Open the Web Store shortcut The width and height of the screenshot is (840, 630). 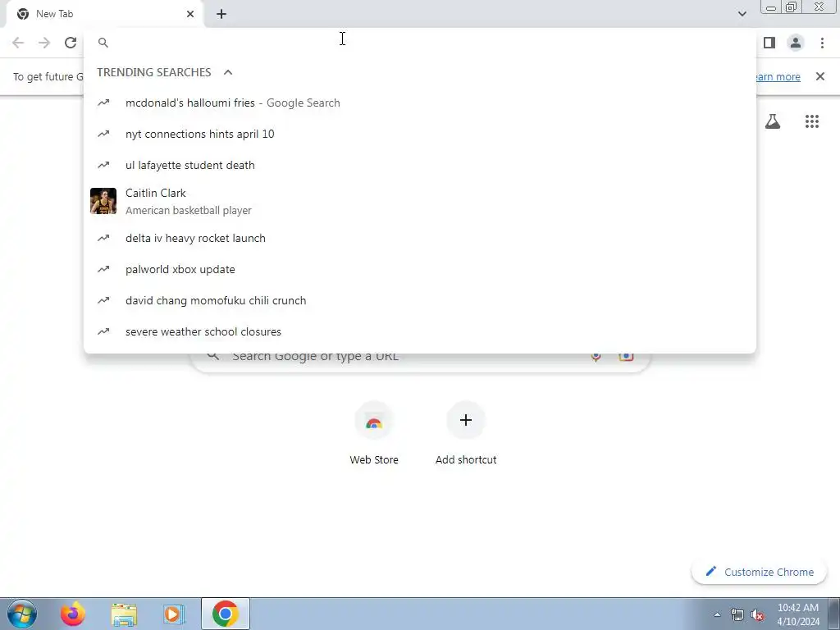374,435
